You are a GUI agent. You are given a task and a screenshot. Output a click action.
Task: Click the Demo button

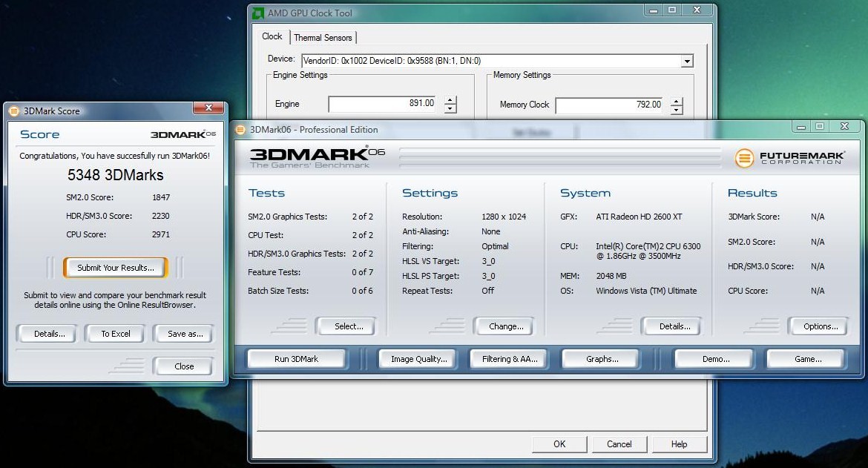pyautogui.click(x=716, y=359)
